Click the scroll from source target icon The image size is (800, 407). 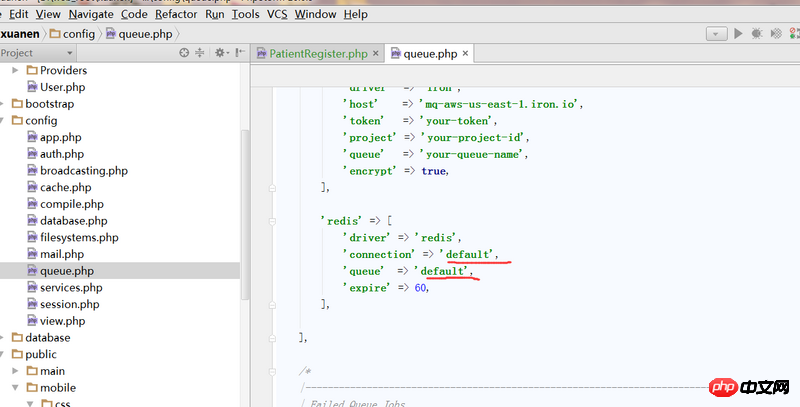coord(183,53)
